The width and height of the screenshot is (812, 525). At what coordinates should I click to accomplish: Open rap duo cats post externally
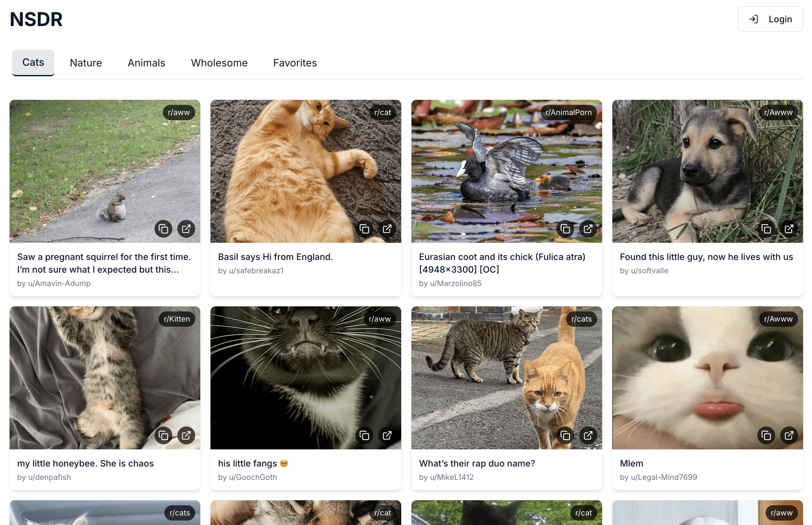(x=588, y=435)
